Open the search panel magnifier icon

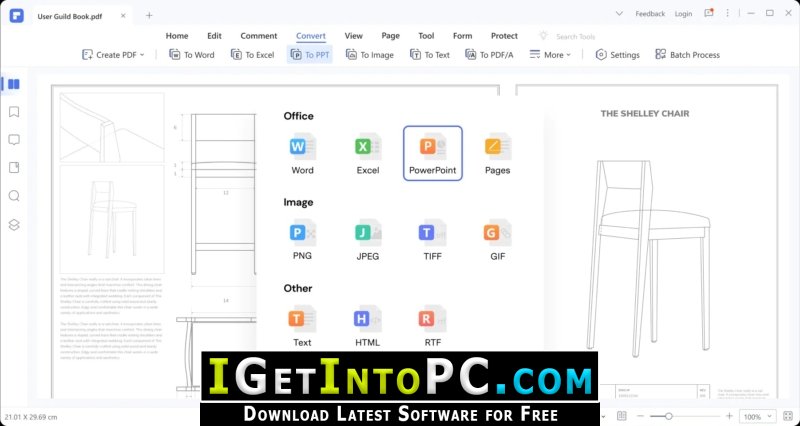14,196
